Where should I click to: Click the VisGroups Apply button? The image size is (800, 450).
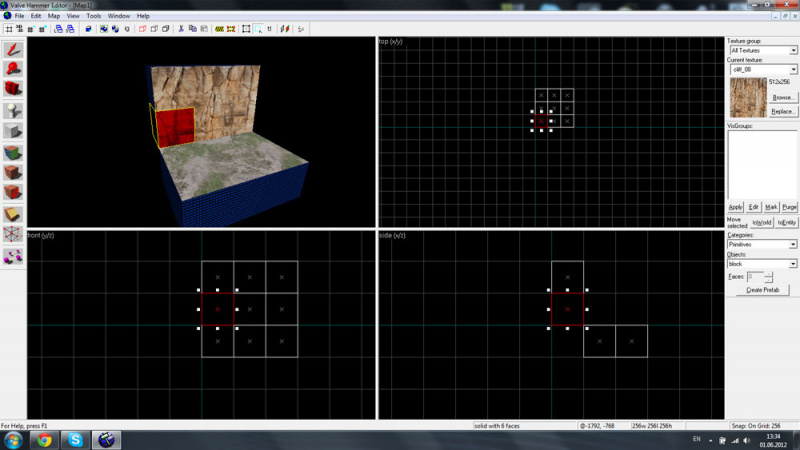[735, 207]
